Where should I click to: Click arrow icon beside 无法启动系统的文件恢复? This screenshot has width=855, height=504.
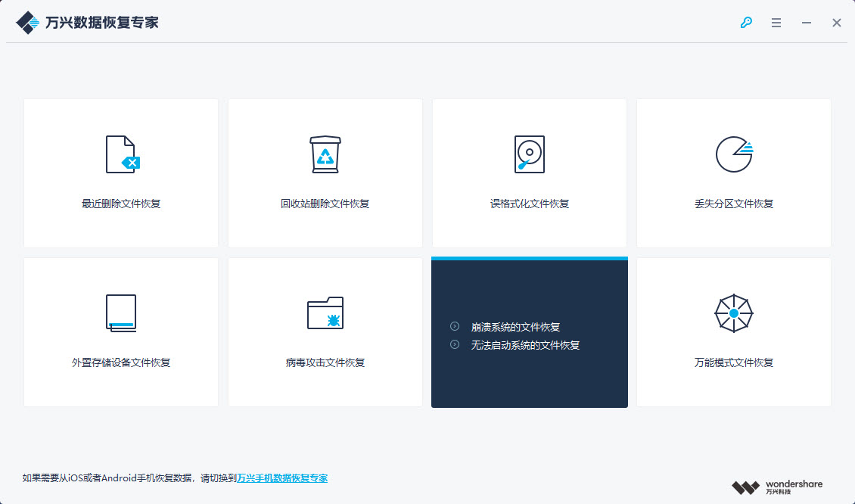tap(455, 344)
